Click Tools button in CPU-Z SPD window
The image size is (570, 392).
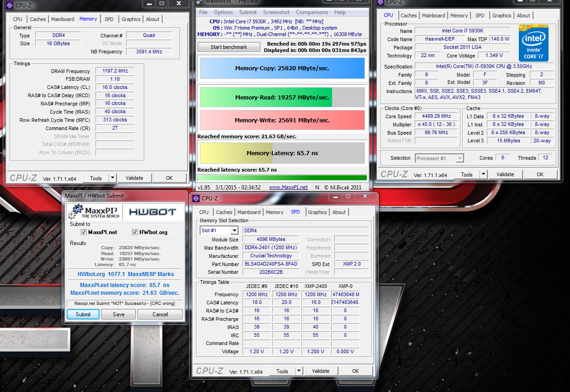tap(282, 371)
